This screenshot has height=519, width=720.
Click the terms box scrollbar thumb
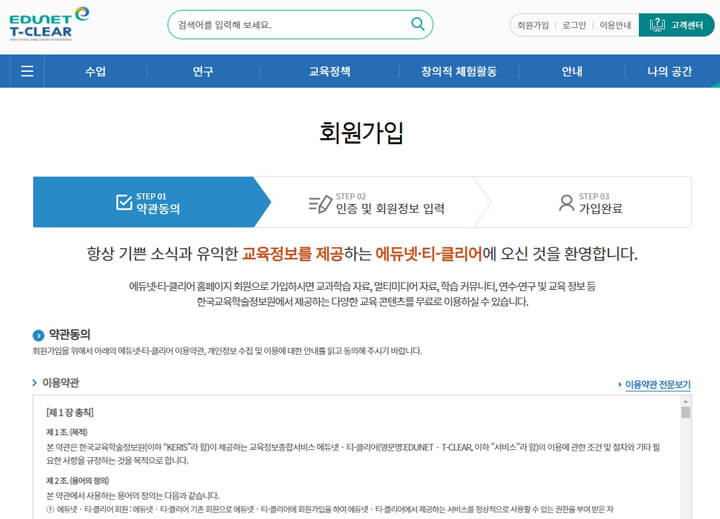coord(686,412)
